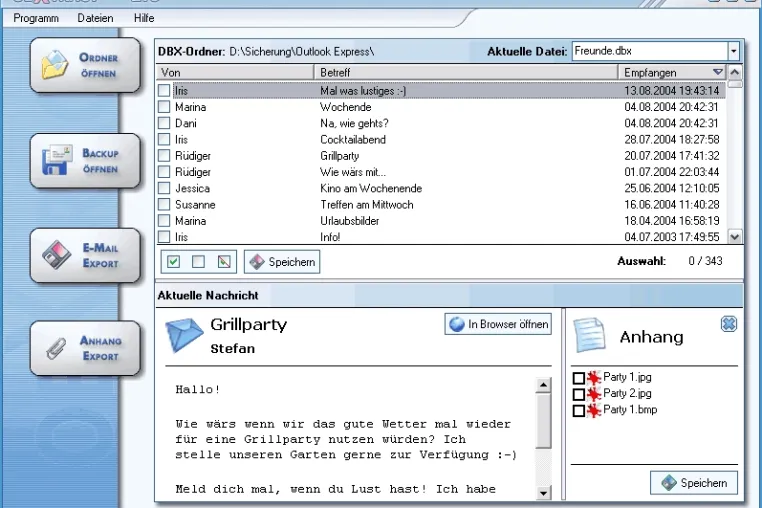
Task: Open the Programm menu
Action: pos(36,18)
